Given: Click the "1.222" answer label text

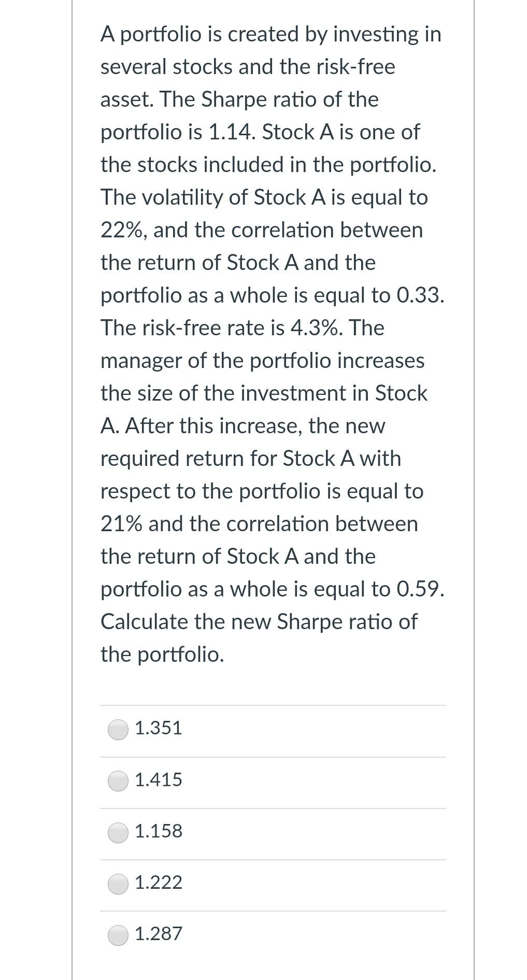Looking at the screenshot, I should click(159, 882).
